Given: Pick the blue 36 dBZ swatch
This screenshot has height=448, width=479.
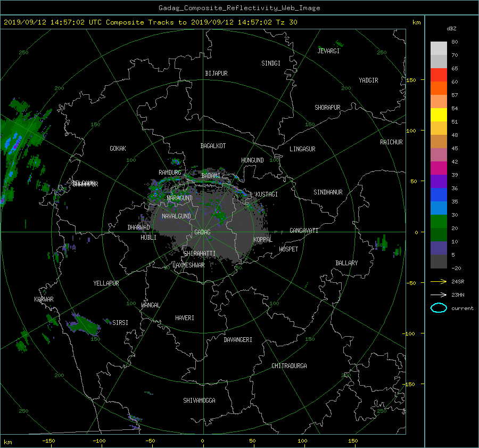Looking at the screenshot, I should (439, 194).
